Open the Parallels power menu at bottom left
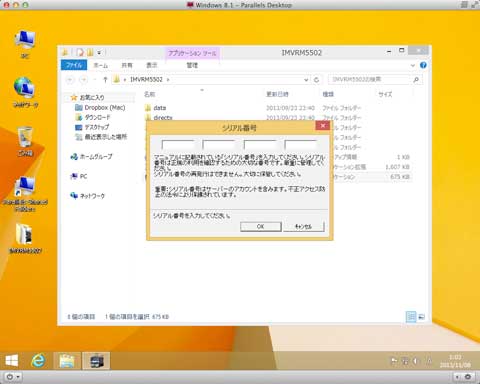 [13, 377]
